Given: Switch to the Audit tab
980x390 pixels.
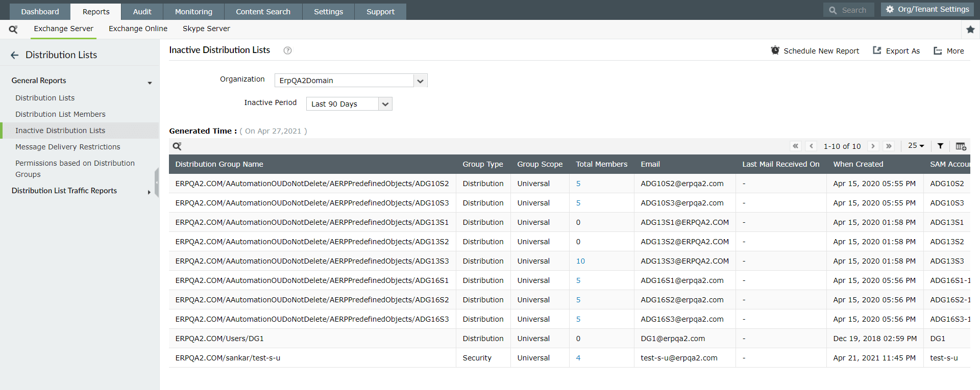Looking at the screenshot, I should pyautogui.click(x=142, y=12).
